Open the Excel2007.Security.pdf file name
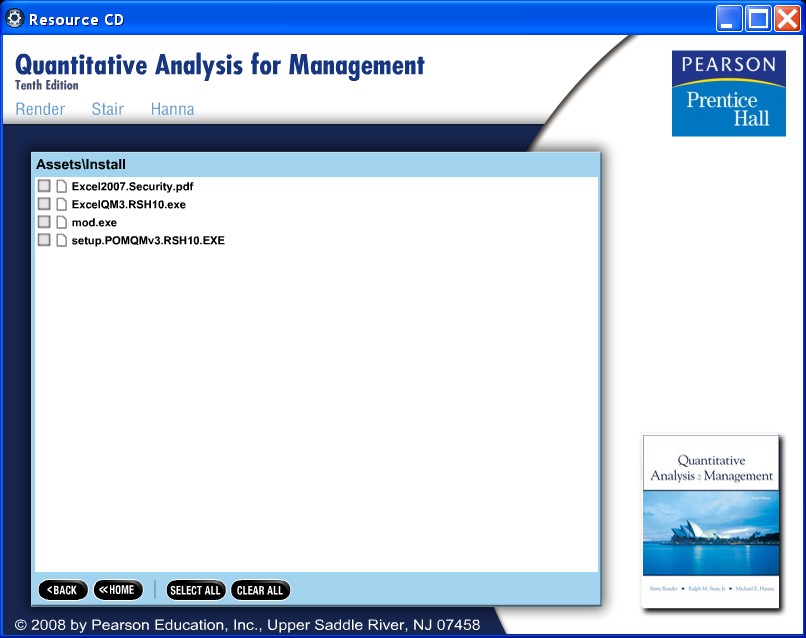Screen dimensions: 806x638 (x=132, y=187)
